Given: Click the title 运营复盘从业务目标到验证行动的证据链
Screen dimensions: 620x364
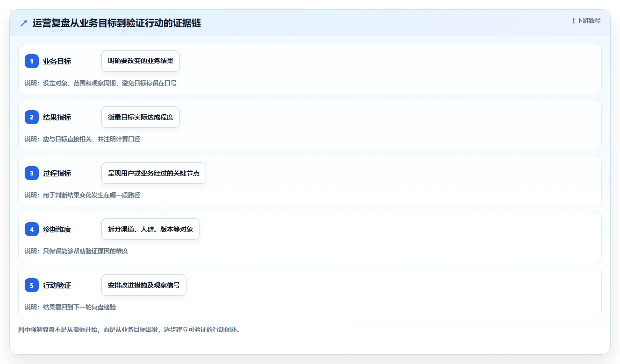Looking at the screenshot, I should pyautogui.click(x=117, y=23).
